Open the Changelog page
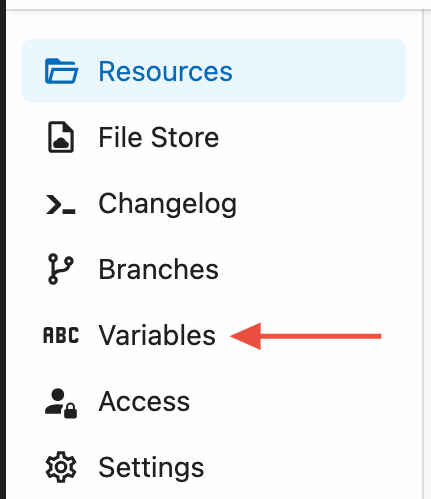Viewport: 431px width, 499px height. coord(168,204)
